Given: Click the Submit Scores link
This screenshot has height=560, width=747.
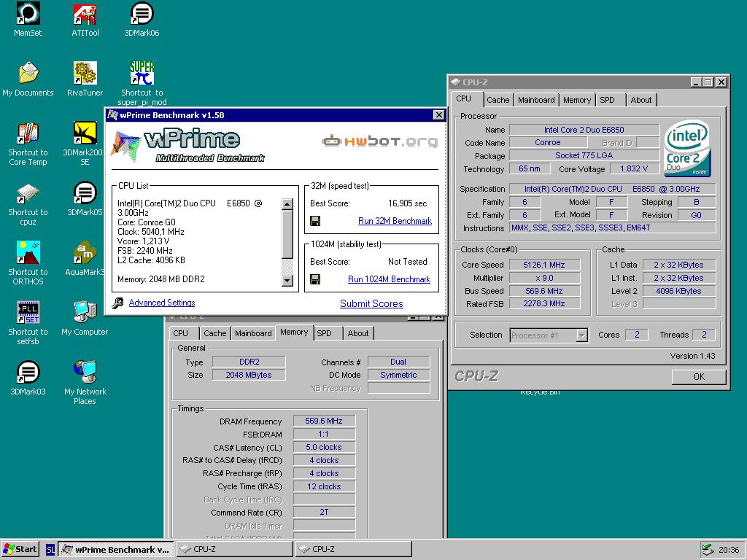Looking at the screenshot, I should (371, 303).
